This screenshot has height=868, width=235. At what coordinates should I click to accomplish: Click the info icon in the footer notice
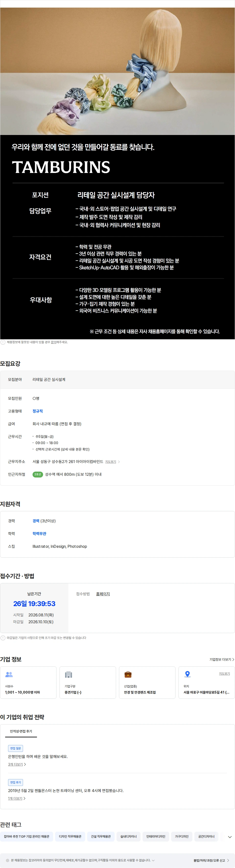7,860
